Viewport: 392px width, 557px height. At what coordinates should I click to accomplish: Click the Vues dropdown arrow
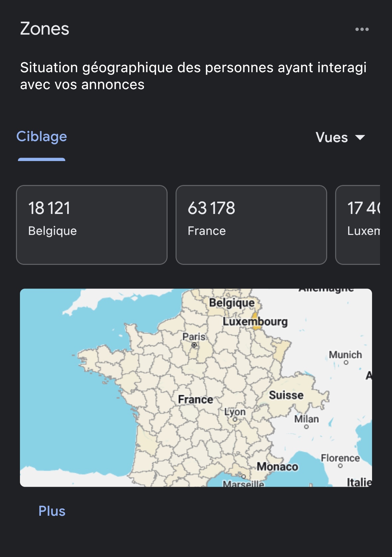pos(360,137)
